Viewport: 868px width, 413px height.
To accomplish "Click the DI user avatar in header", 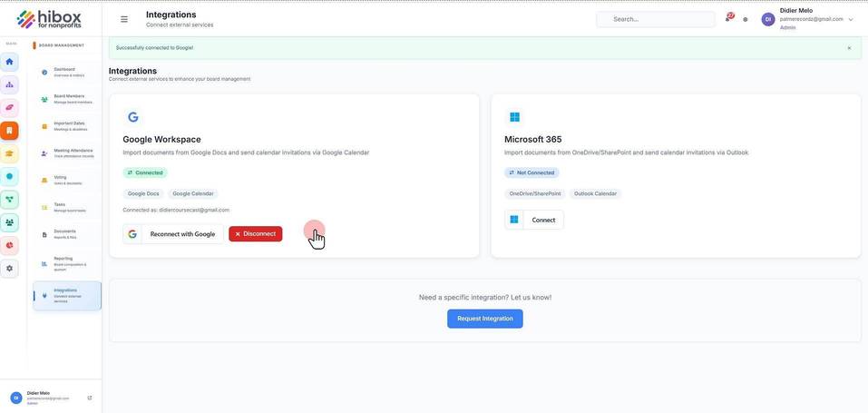I will pos(768,19).
